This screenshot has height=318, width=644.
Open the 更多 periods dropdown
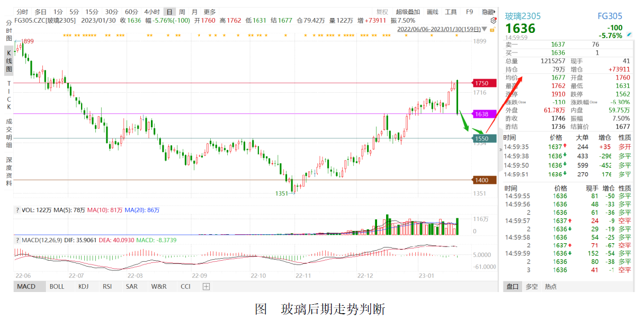[210, 12]
